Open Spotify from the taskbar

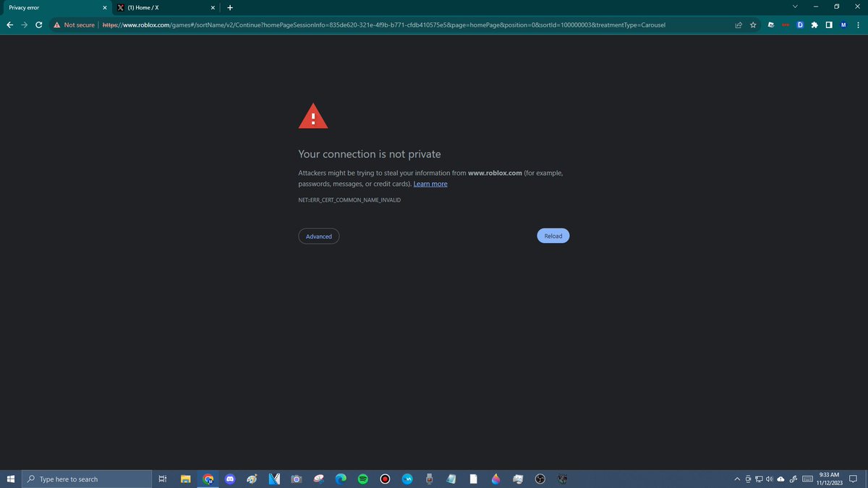[363, 479]
